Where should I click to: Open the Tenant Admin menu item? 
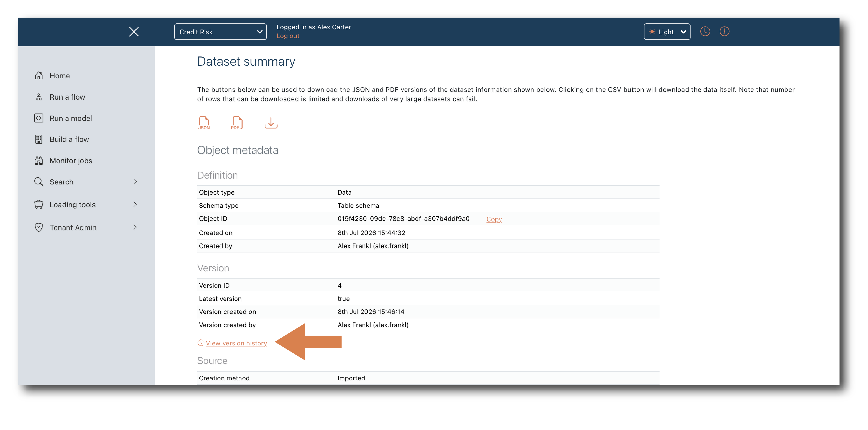73,227
